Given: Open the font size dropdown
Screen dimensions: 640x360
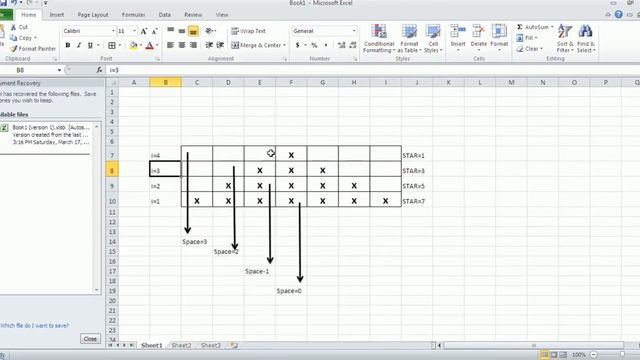Looking at the screenshot, I should point(134,31).
